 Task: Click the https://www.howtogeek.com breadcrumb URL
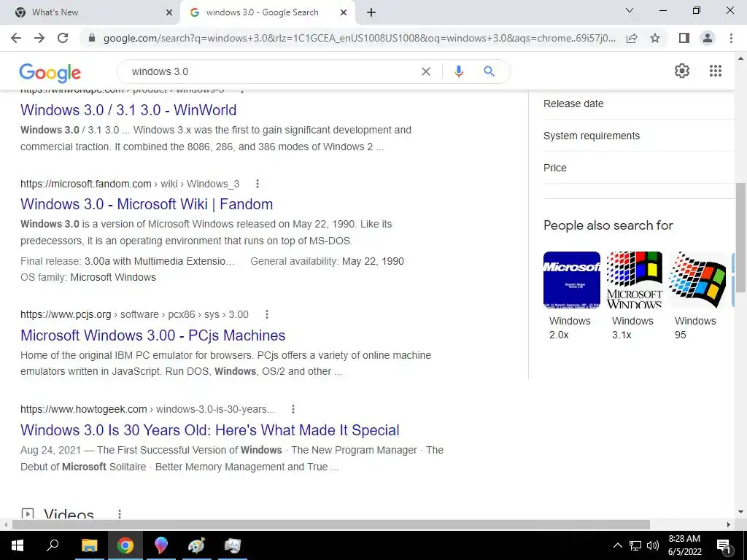[83, 409]
